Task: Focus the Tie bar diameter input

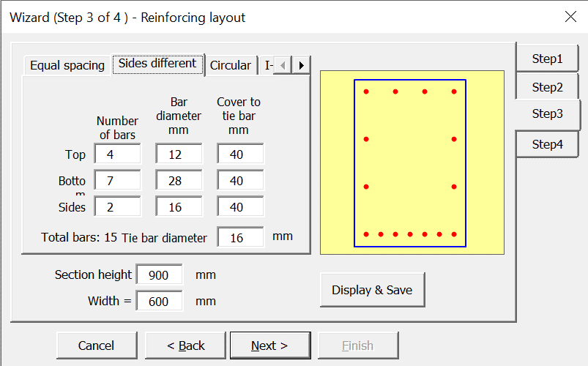Action: (240, 237)
